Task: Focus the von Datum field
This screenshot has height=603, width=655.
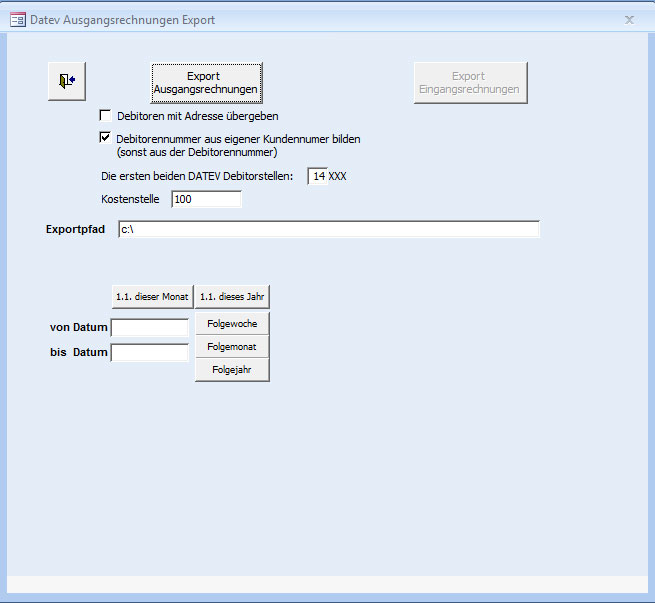Action: point(150,327)
